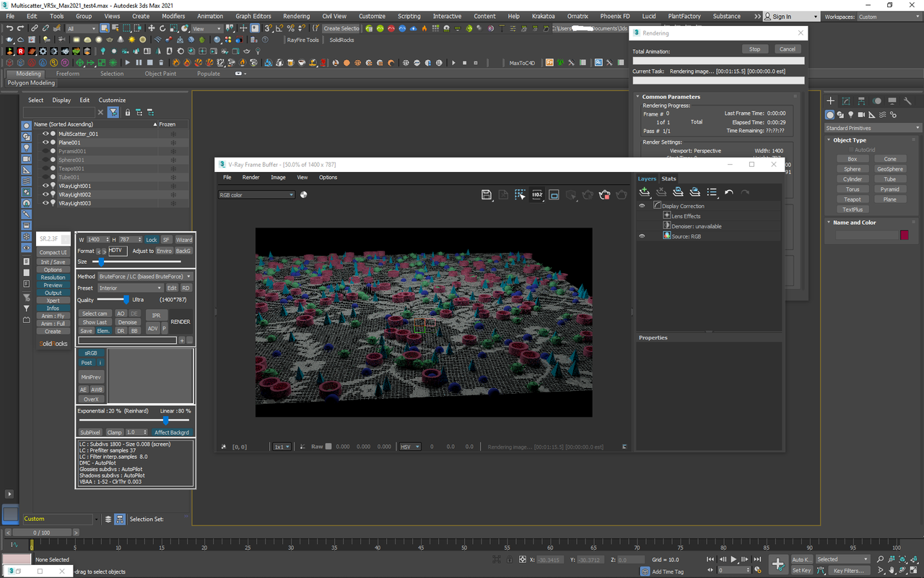Click lock icon in Scene Explorer toolbar
The height and width of the screenshot is (578, 924).
tap(128, 113)
